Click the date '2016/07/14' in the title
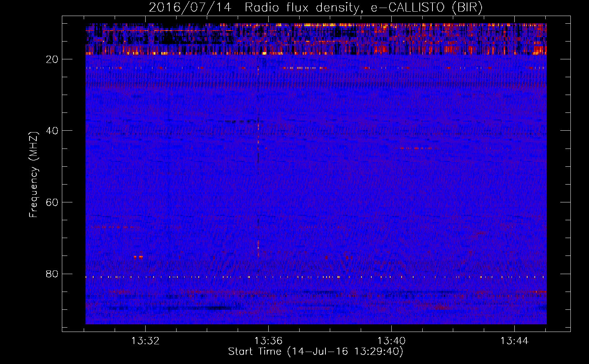This screenshot has height=364, width=589. click(x=190, y=7)
